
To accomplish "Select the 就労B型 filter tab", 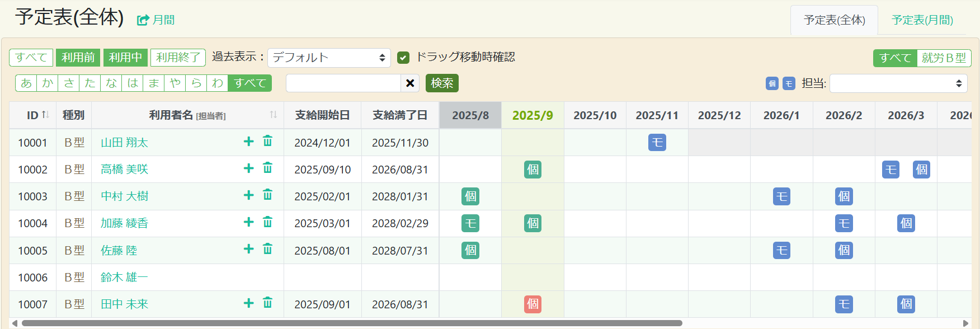I will (x=944, y=58).
